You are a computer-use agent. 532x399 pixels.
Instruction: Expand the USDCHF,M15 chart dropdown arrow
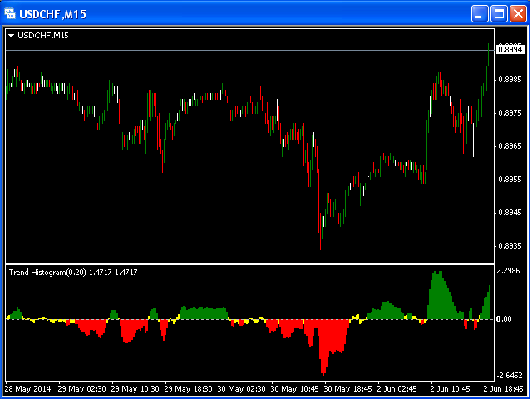[x=11, y=36]
